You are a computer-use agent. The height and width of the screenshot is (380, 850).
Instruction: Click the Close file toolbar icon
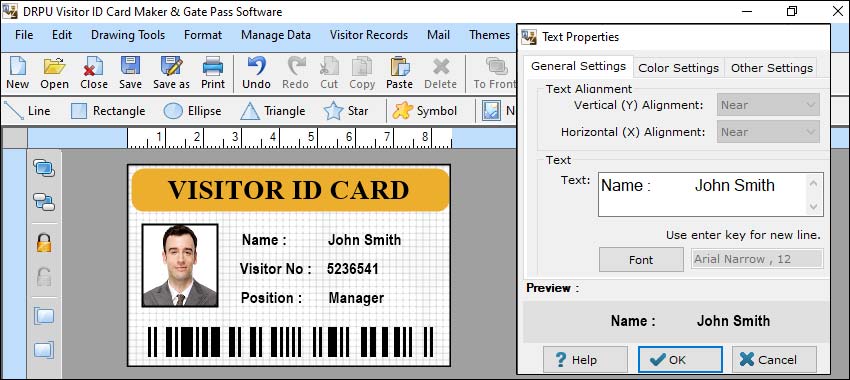94,73
